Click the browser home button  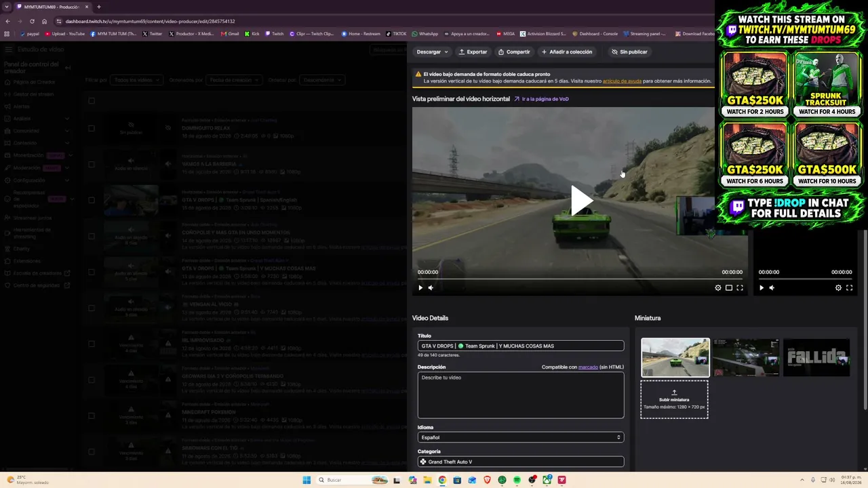pyautogui.click(x=44, y=21)
